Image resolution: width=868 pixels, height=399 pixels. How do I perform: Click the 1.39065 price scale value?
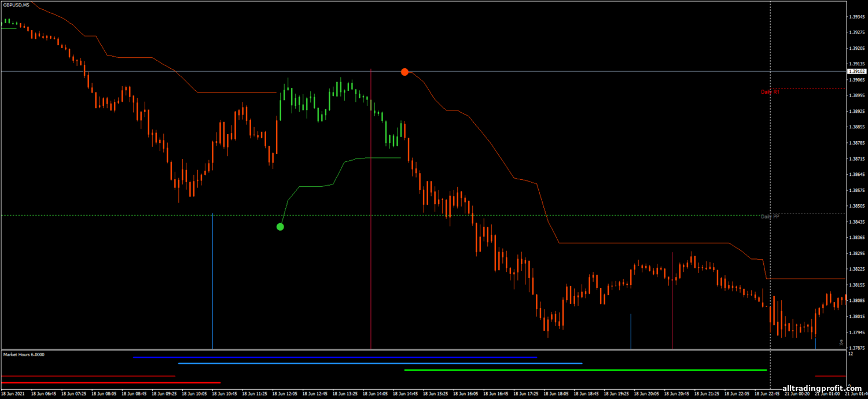pos(857,80)
